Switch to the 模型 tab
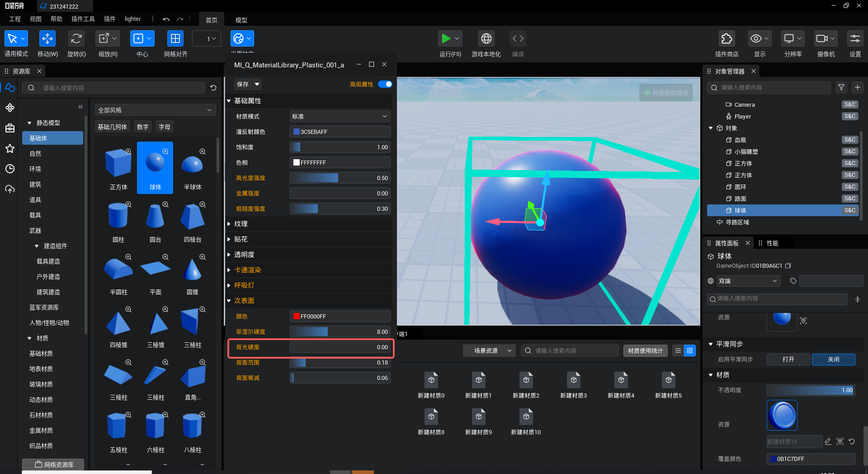 tap(241, 20)
